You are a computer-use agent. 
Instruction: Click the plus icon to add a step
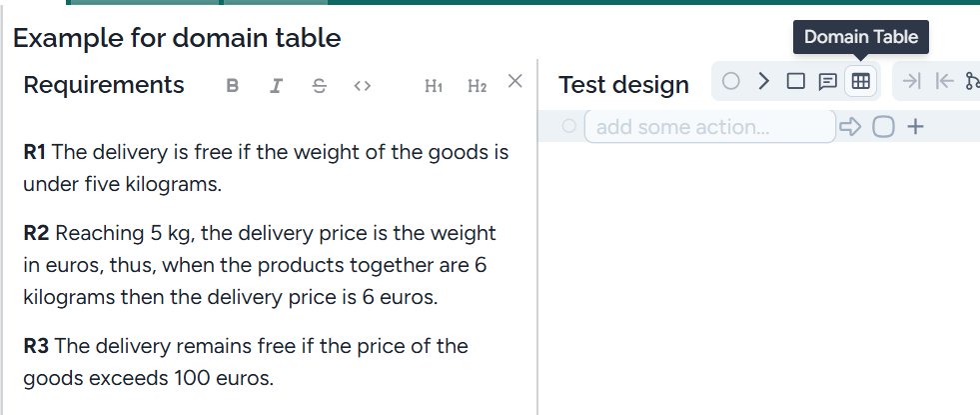click(x=914, y=127)
